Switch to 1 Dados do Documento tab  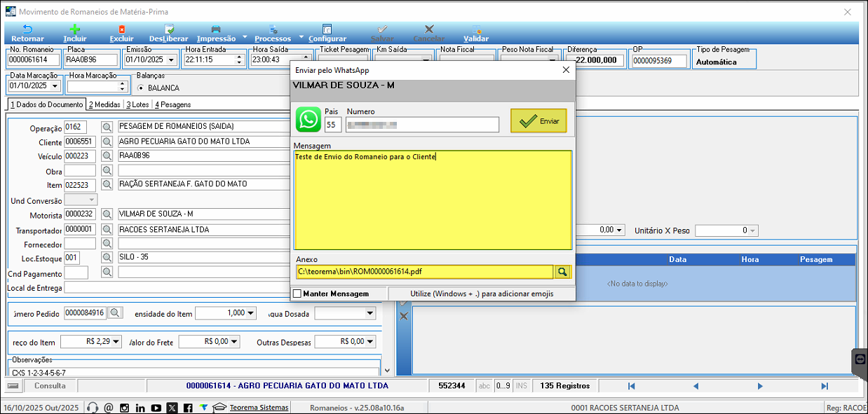point(47,104)
